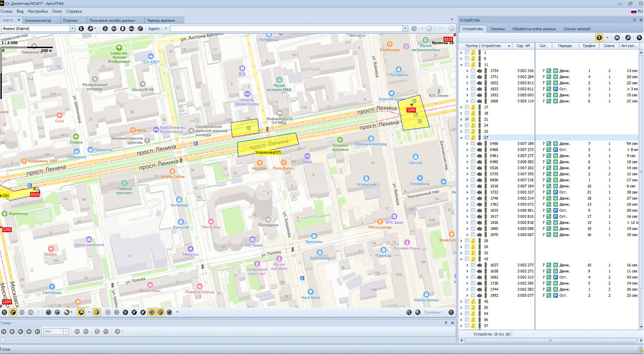The width and height of the screenshot is (644, 354).
Task: Click the Сер. № column header
Action: (x=523, y=46)
